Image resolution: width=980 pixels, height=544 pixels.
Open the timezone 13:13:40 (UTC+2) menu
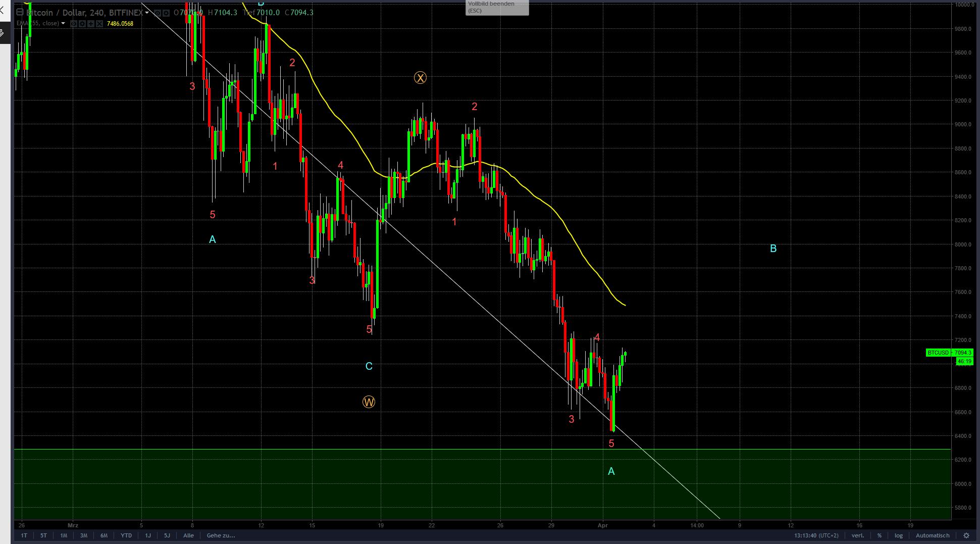tap(816, 535)
